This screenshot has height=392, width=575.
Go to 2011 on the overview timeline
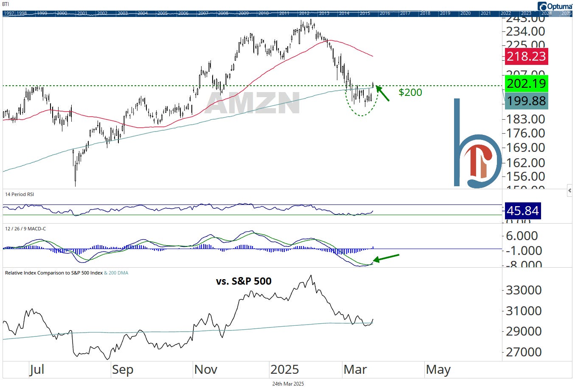tap(284, 13)
